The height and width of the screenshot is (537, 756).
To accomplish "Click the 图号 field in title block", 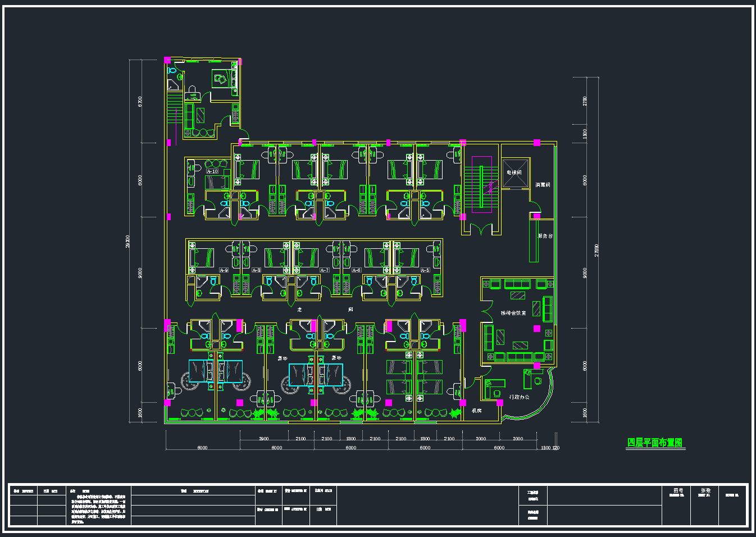I will pyautogui.click(x=678, y=490).
